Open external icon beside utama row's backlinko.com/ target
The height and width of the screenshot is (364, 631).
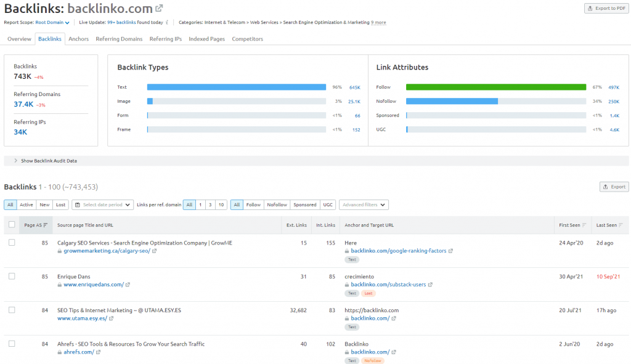(394, 318)
